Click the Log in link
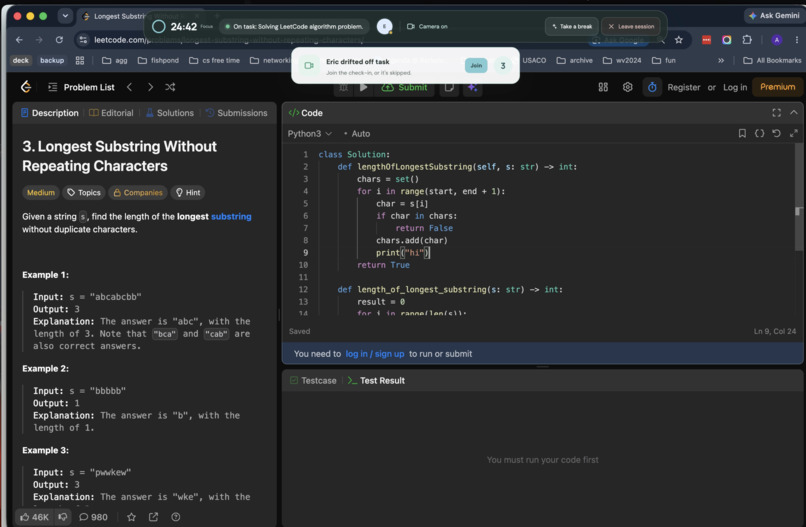 pos(735,87)
